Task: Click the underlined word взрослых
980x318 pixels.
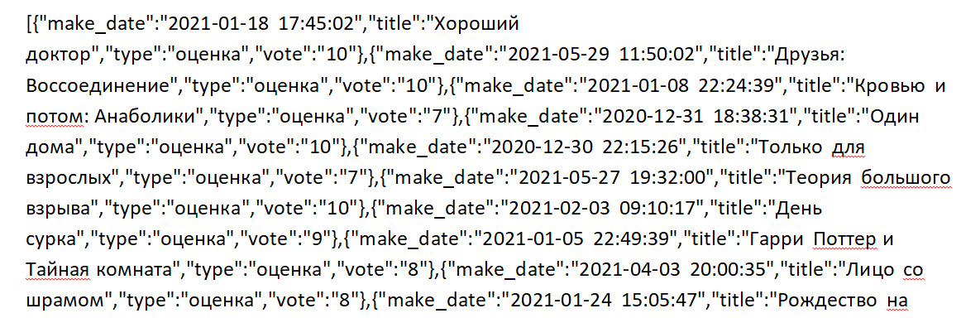Action: click(72, 178)
